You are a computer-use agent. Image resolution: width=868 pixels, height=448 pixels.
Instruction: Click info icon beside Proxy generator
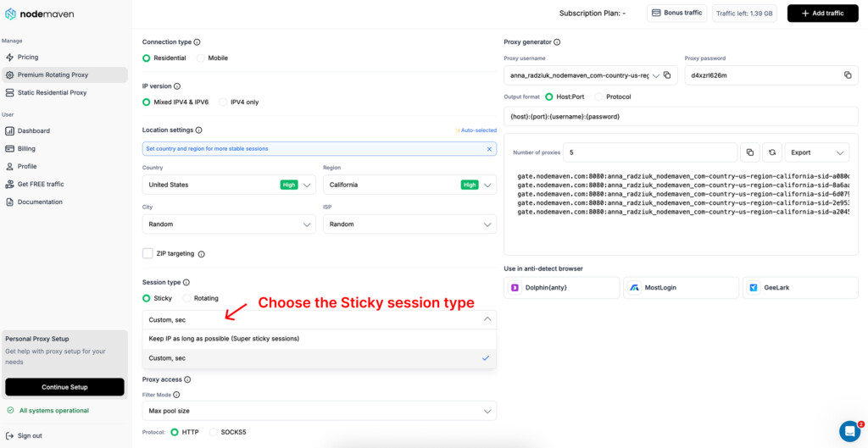(557, 42)
